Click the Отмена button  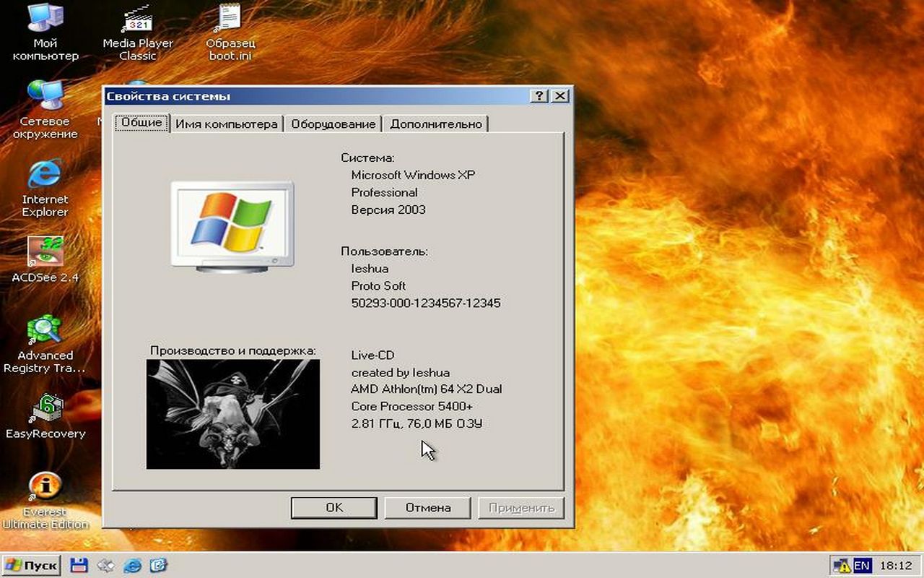click(x=427, y=507)
